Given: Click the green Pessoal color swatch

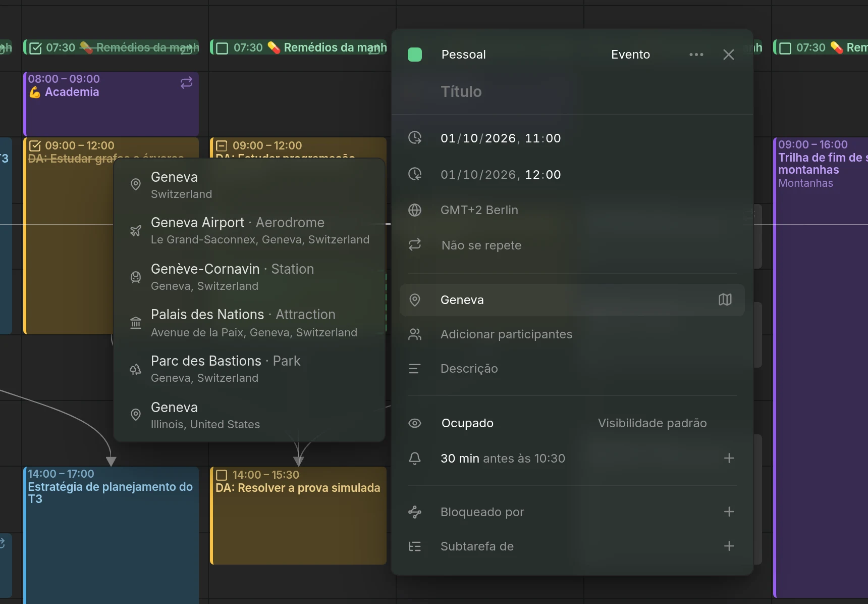Looking at the screenshot, I should (x=415, y=55).
